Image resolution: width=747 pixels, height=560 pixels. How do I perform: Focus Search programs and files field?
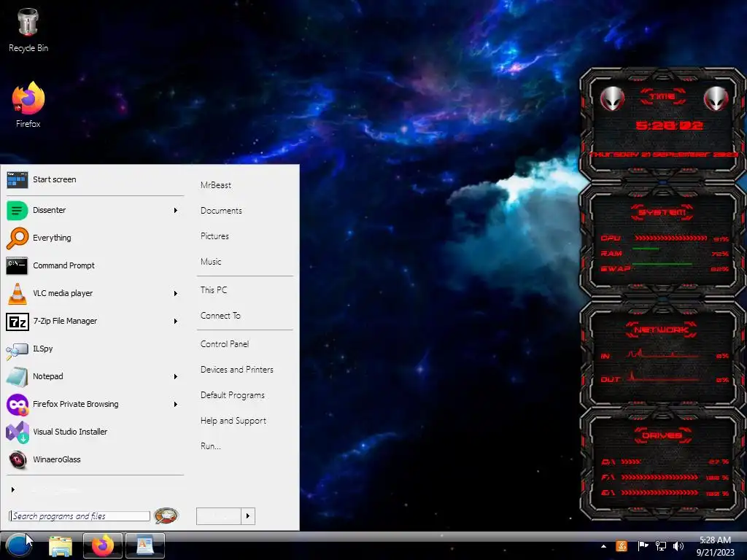(x=80, y=516)
